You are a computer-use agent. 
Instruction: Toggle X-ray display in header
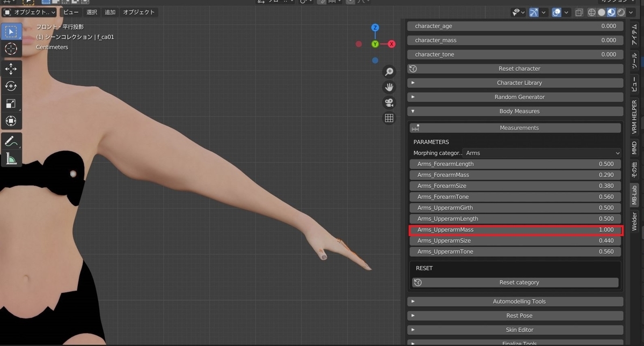click(579, 12)
